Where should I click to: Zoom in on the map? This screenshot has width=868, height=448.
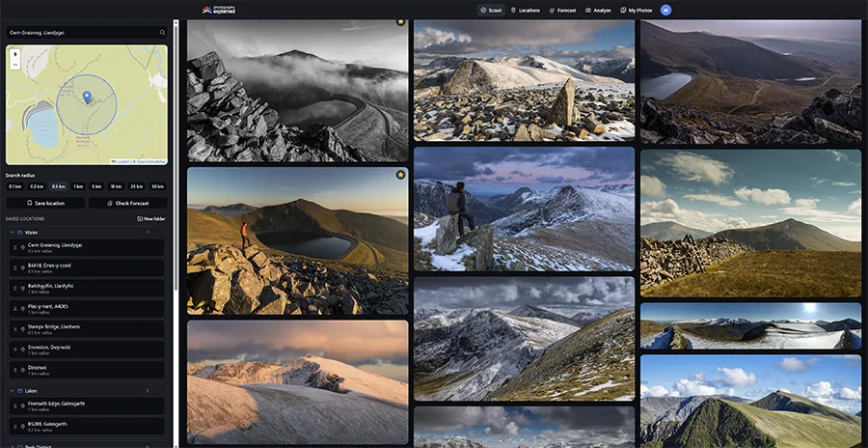click(15, 55)
